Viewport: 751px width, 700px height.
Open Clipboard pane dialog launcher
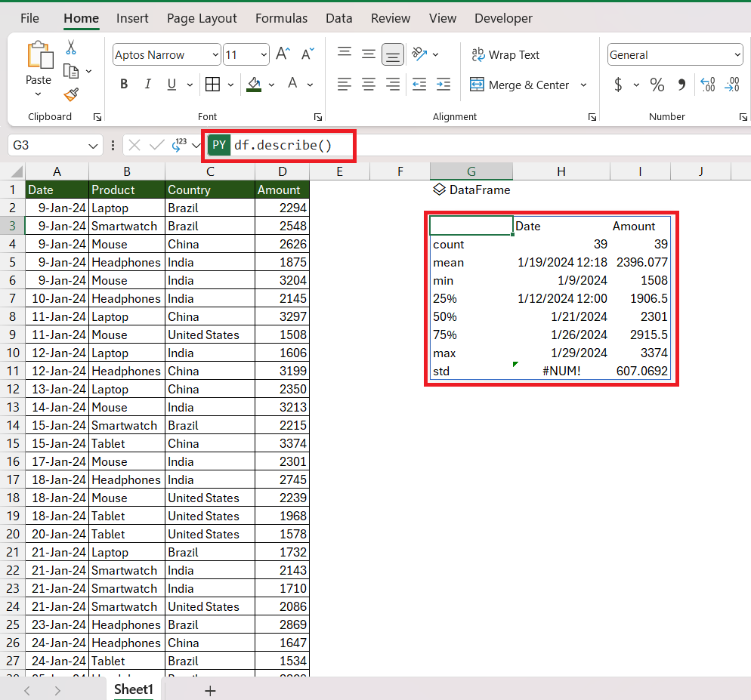click(x=97, y=117)
